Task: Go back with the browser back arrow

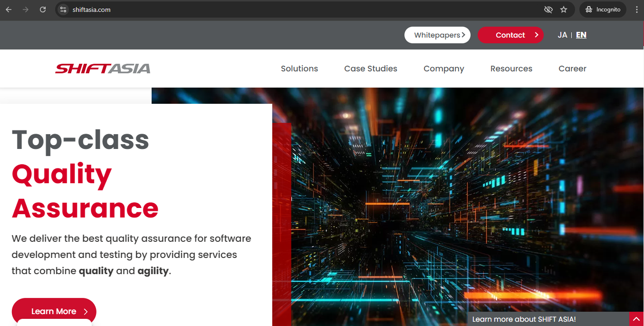Action: [9, 10]
